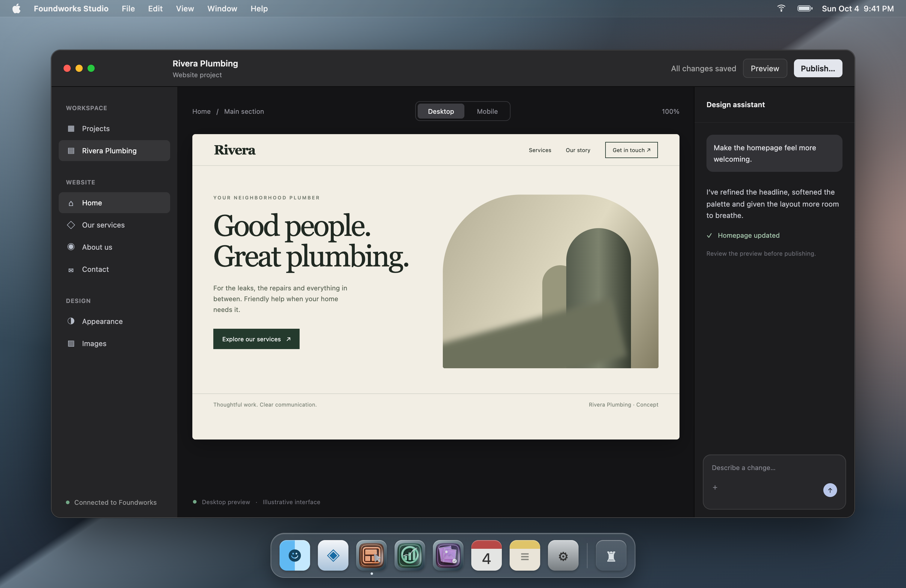Screen dimensions: 906x588
Task: Open Appearance design settings
Action: pos(114,321)
